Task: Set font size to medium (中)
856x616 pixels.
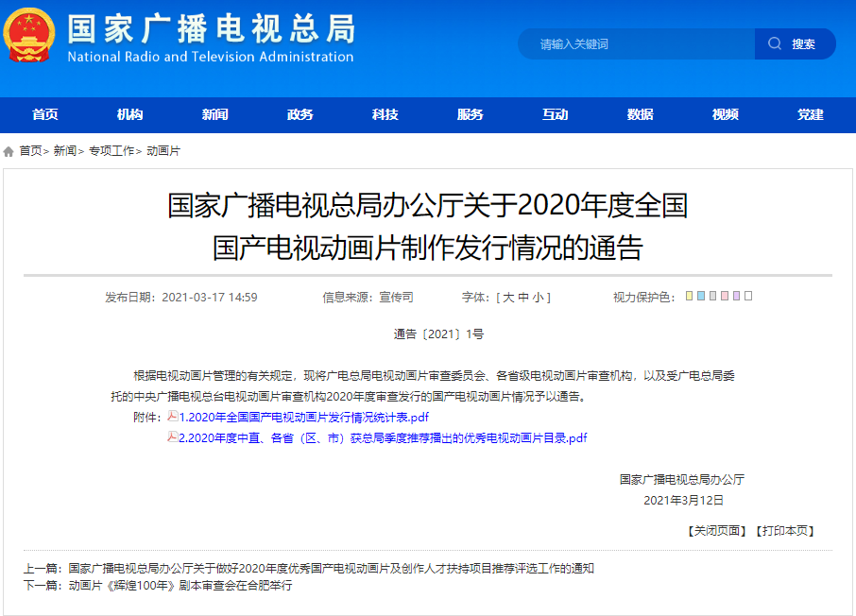Action: (x=522, y=298)
